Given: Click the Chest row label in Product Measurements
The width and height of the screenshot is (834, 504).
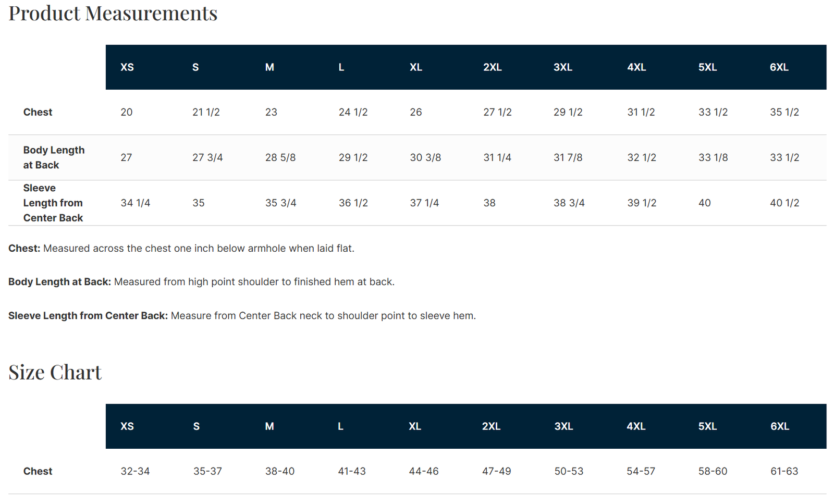Looking at the screenshot, I should (38, 112).
